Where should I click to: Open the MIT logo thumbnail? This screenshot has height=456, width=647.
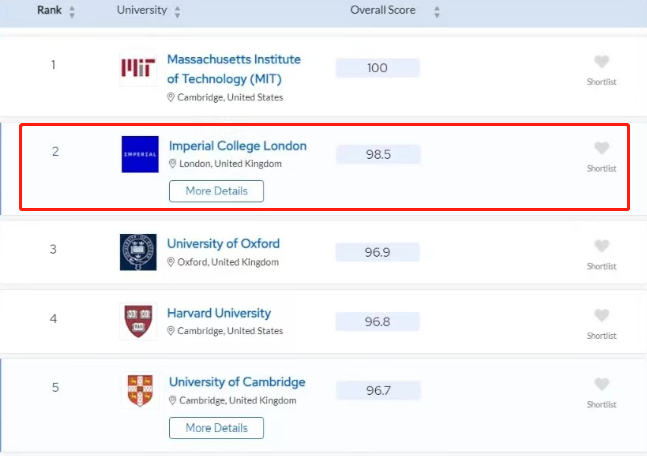point(138,68)
